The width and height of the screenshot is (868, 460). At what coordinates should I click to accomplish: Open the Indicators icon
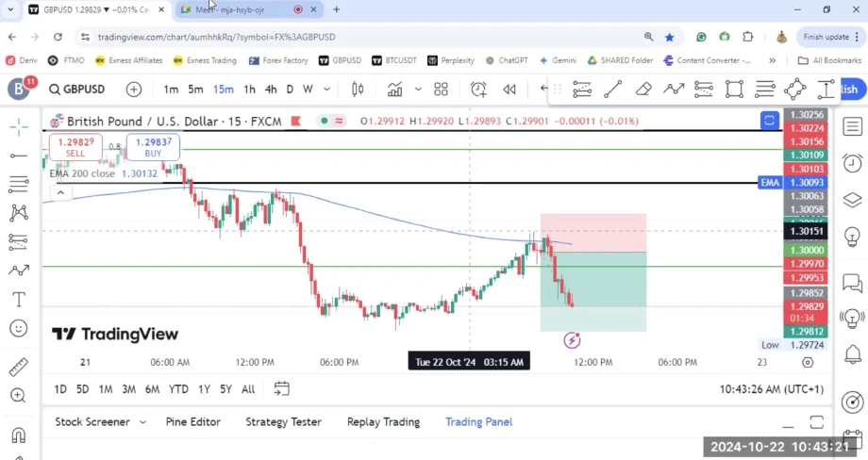394,89
